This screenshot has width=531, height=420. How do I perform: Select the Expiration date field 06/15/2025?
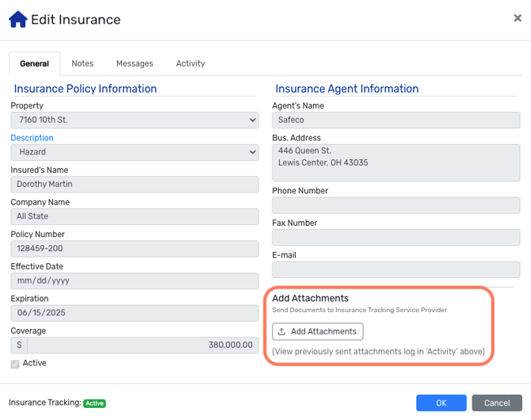135,313
